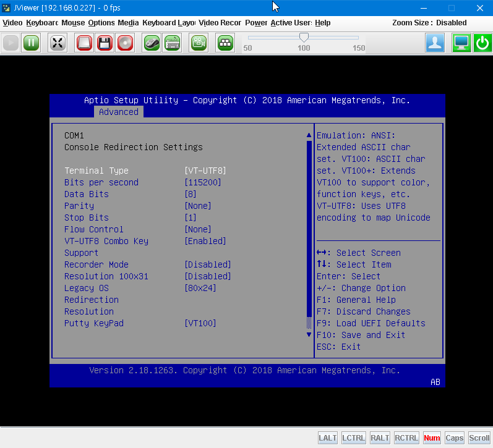Viewport: 493px width, 448px height.
Task: Click the zoom slider handle at 100
Action: [x=304, y=38]
